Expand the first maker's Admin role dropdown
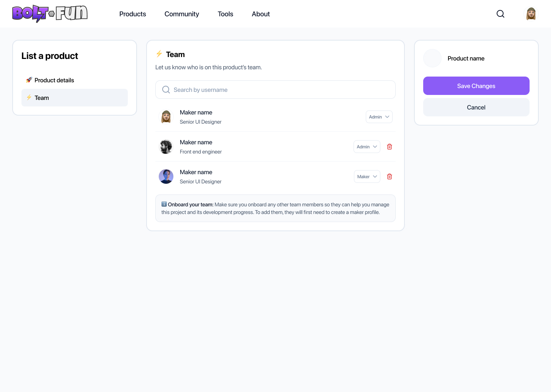This screenshot has height=392, width=551. pos(379,117)
